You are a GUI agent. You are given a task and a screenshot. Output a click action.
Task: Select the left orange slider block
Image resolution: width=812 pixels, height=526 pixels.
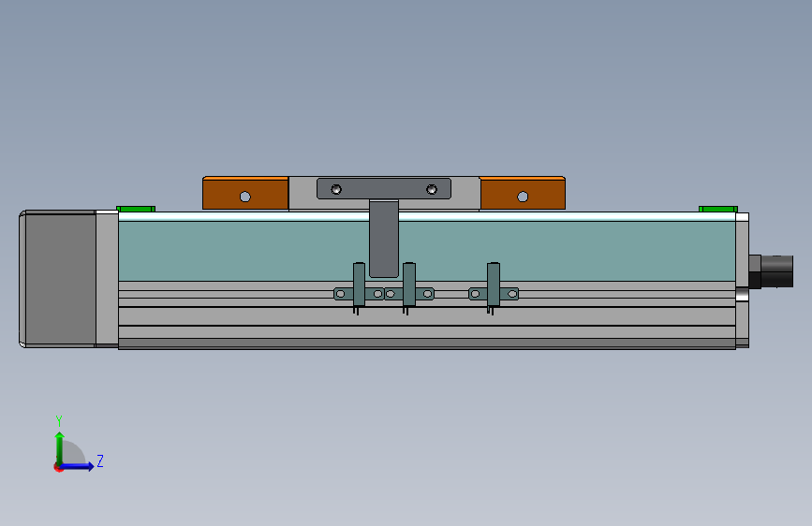click(245, 193)
